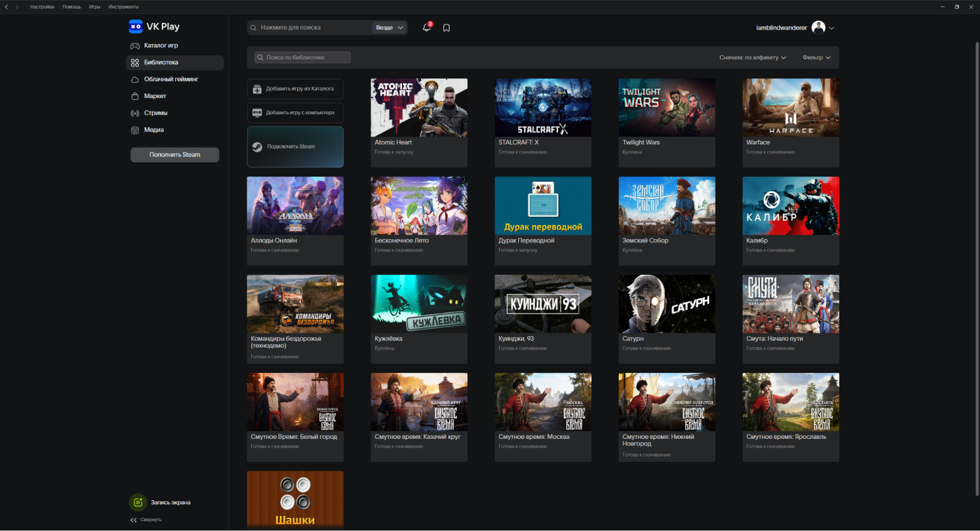Screen dimensions: 980x531
Task: Click the grid icon beside Библиотека
Action: point(135,63)
